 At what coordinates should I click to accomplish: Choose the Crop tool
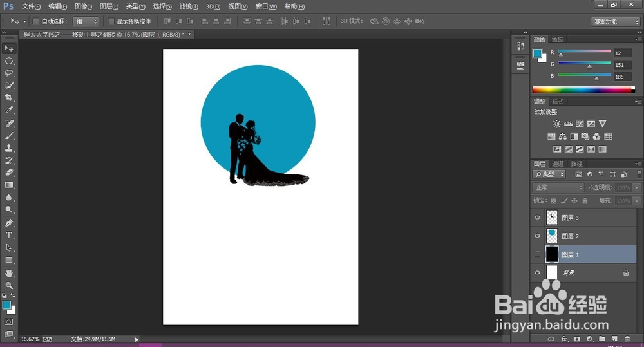(x=9, y=98)
